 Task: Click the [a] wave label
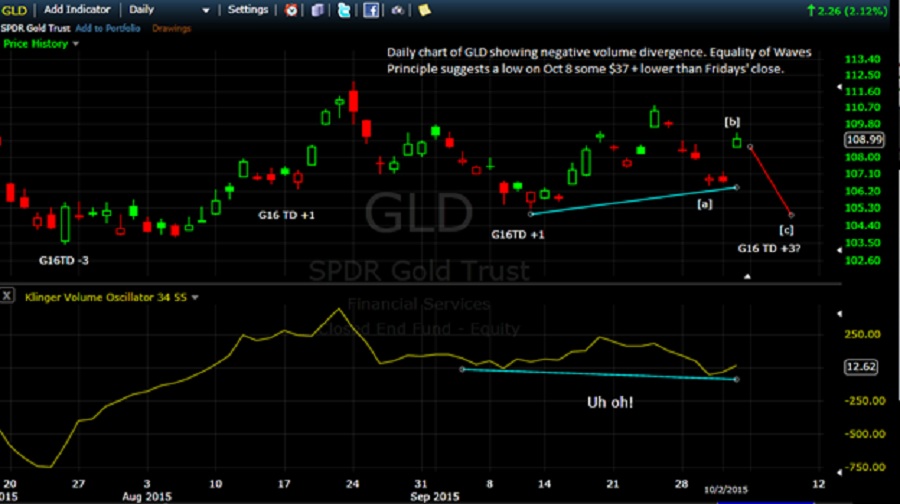click(x=705, y=204)
